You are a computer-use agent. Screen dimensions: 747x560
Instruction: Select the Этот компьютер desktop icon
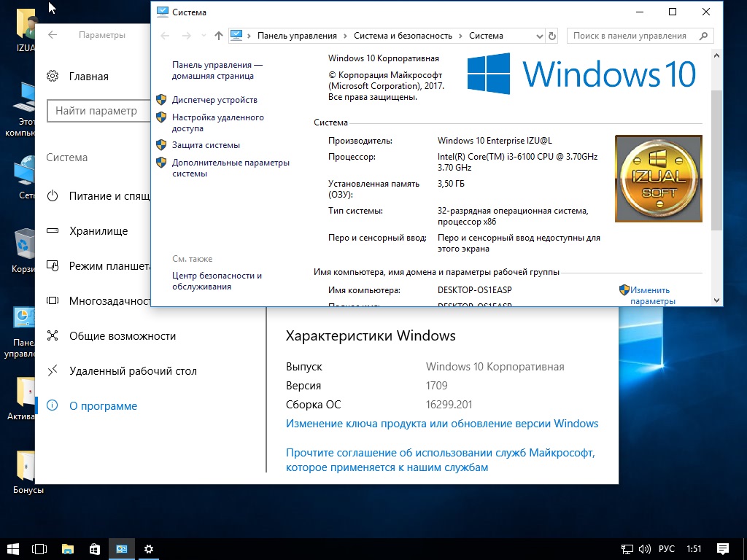21,109
